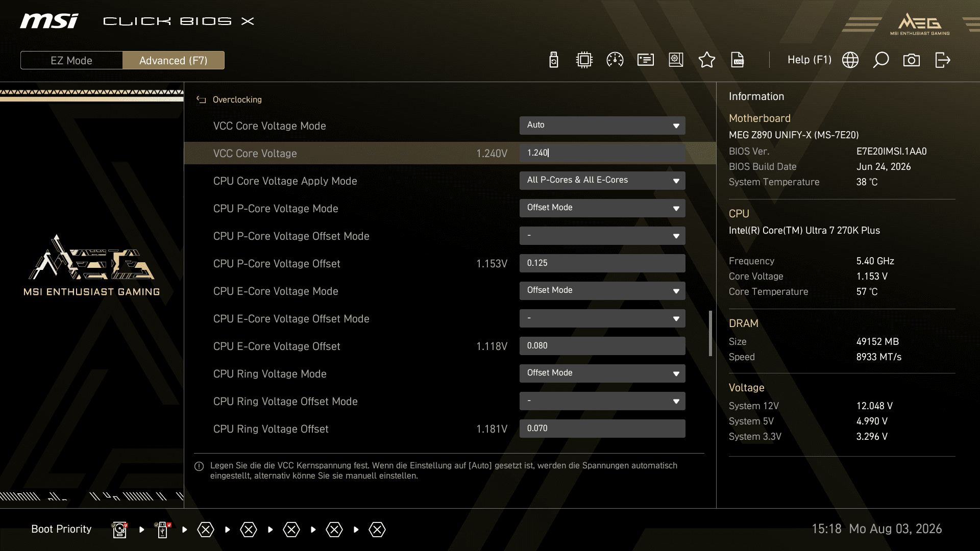Viewport: 980px width, 551px height.
Task: Open the hardware settings gear icon
Action: click(676, 60)
